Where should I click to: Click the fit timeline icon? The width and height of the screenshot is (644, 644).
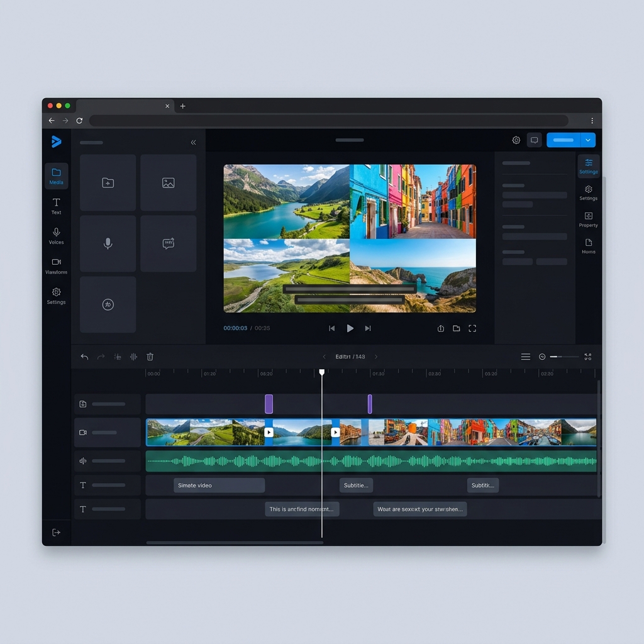[588, 357]
